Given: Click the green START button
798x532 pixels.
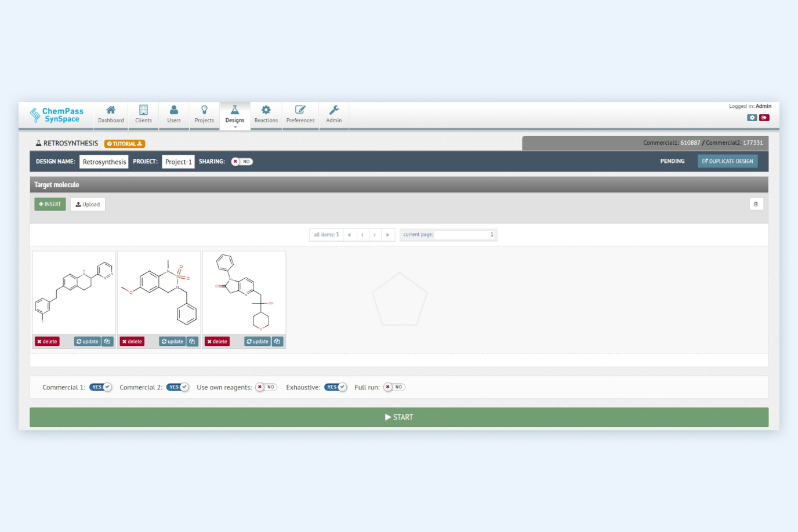Looking at the screenshot, I should [399, 417].
